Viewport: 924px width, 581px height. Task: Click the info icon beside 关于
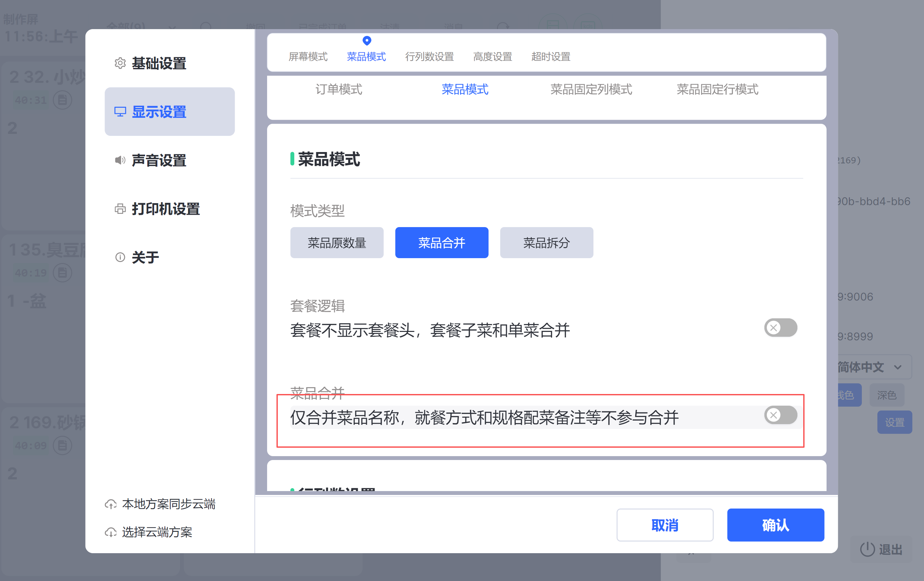(120, 257)
